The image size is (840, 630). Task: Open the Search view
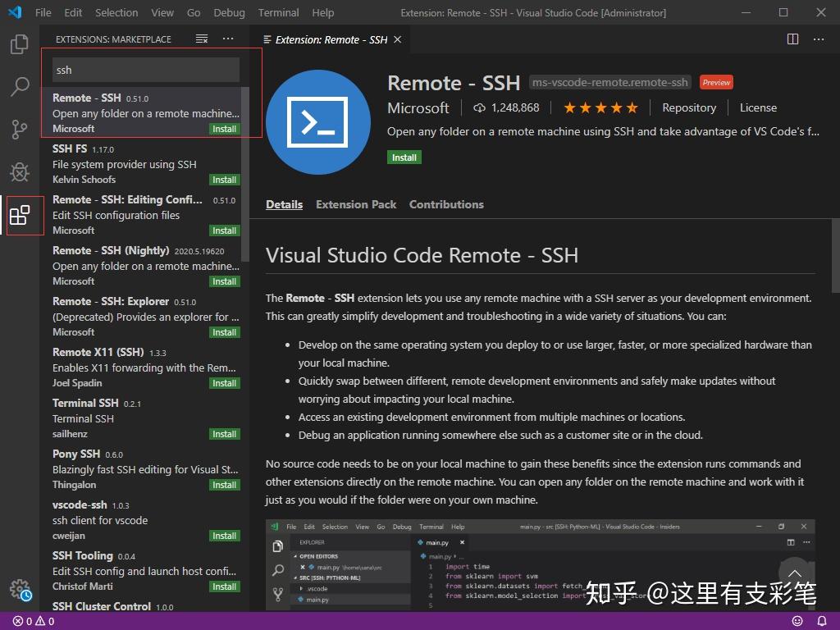pyautogui.click(x=18, y=87)
